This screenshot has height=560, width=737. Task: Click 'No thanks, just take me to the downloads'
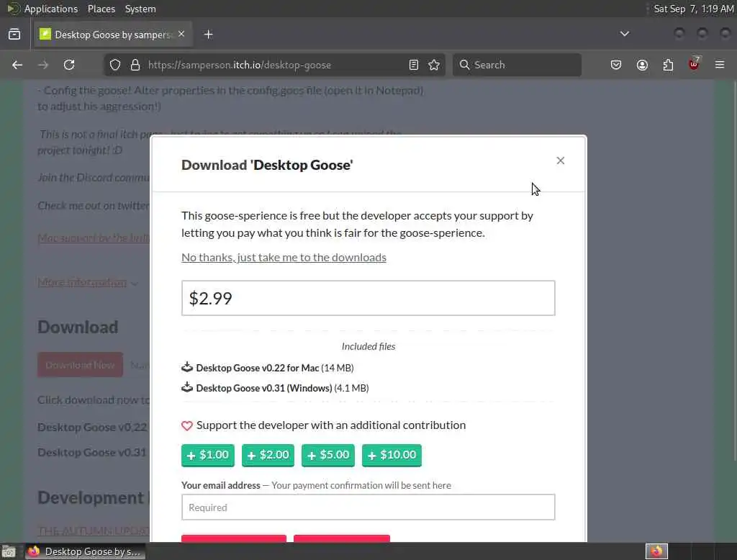pos(284,257)
